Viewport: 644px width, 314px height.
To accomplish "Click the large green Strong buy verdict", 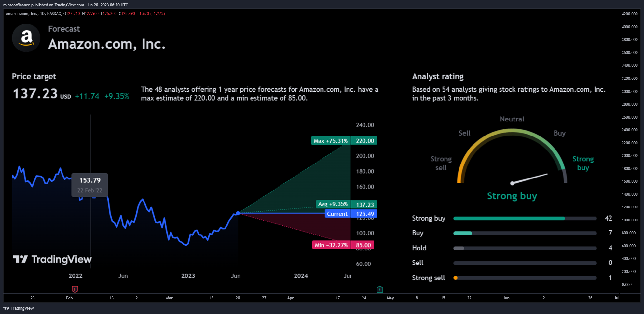I will coord(512,196).
